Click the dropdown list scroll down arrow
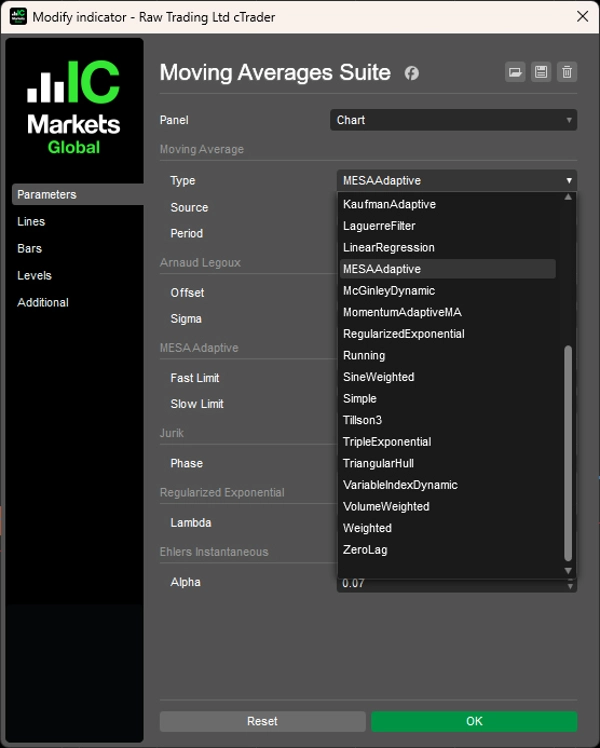The height and width of the screenshot is (748, 600). click(568, 571)
